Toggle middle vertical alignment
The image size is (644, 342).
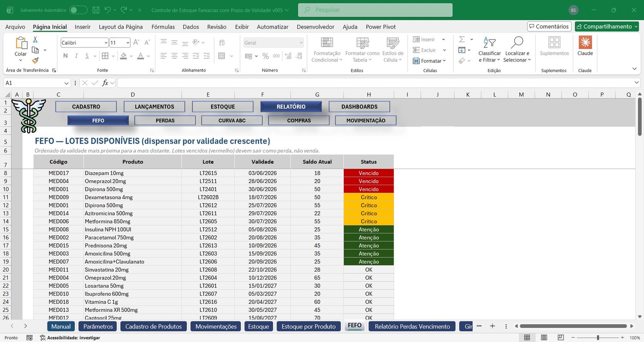pos(174,43)
